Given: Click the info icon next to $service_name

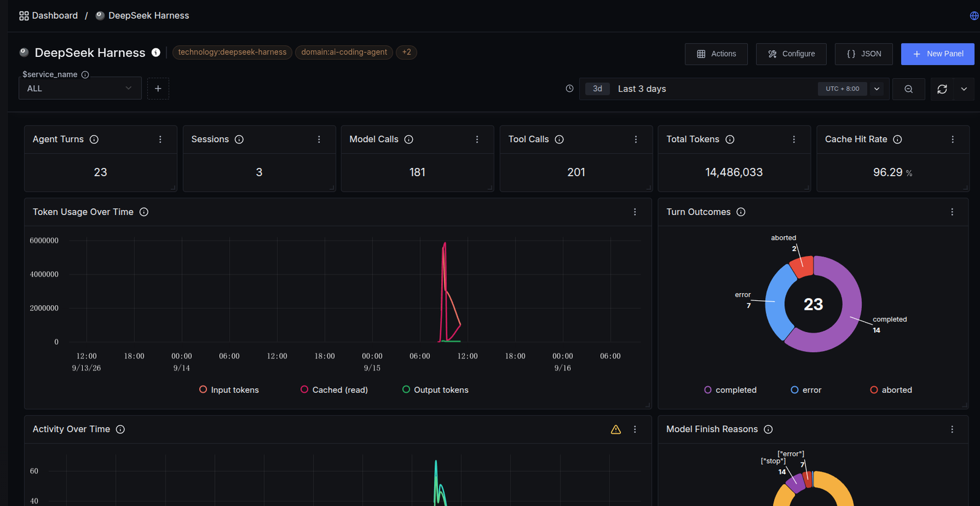Looking at the screenshot, I should click(x=85, y=75).
